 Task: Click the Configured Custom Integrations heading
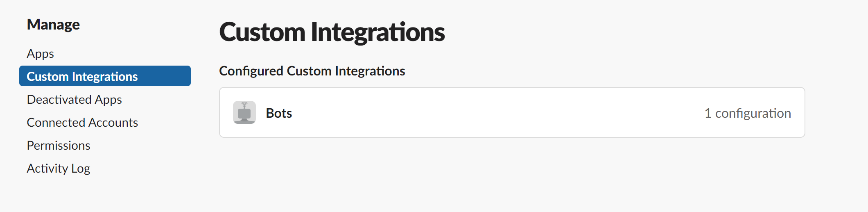(x=312, y=71)
